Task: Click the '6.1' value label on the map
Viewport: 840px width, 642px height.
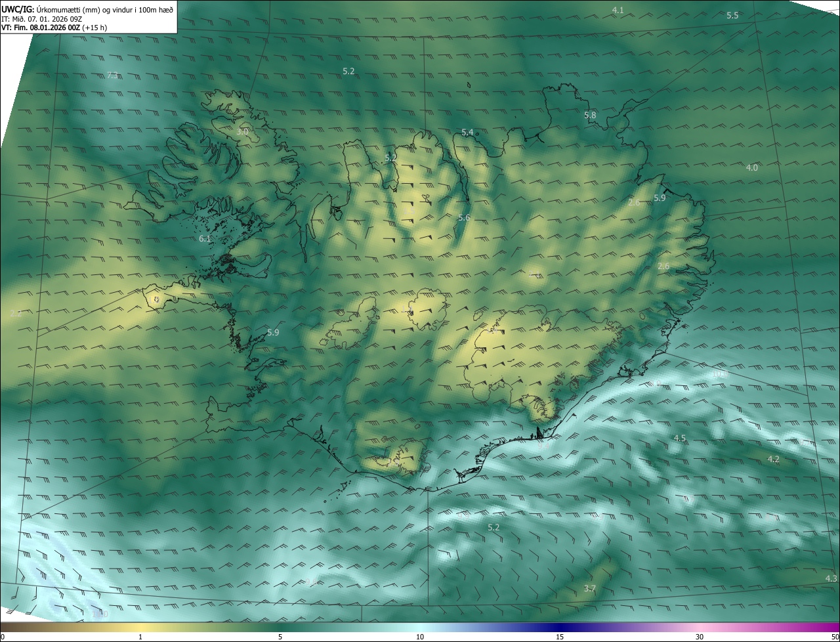Action: (205, 238)
